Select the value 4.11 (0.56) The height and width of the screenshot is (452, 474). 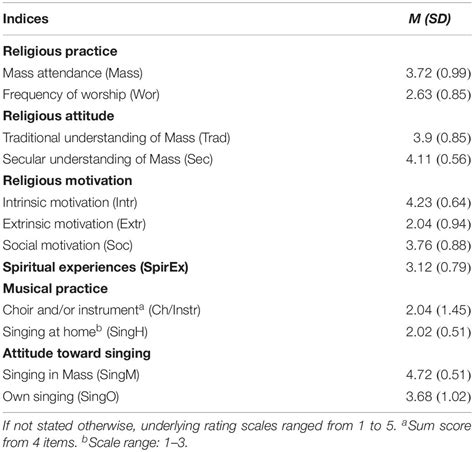[438, 159]
